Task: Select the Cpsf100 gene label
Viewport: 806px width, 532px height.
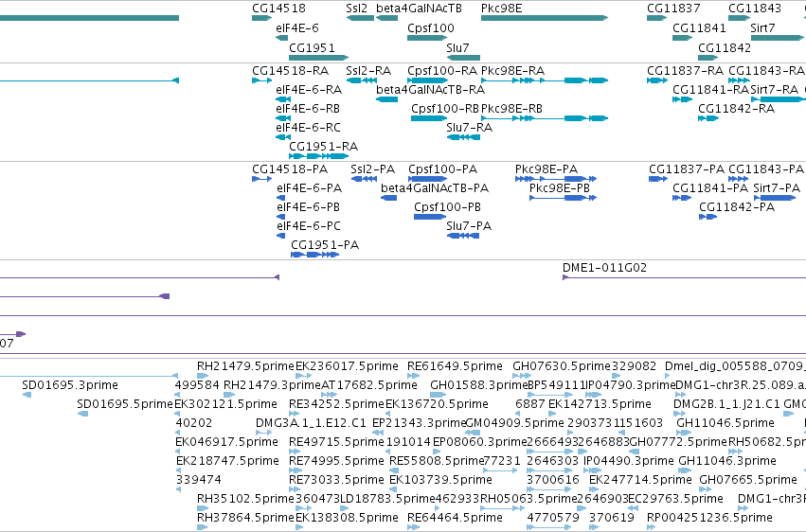Action: pyautogui.click(x=431, y=27)
